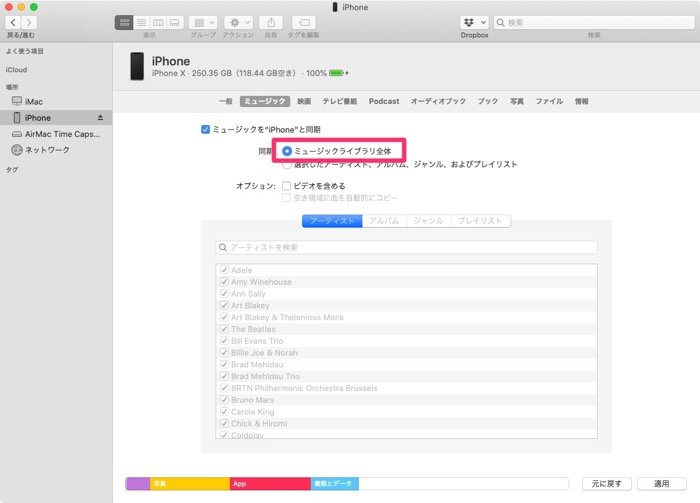Switch to the アーティスト segment
The width and height of the screenshot is (700, 503).
point(332,221)
